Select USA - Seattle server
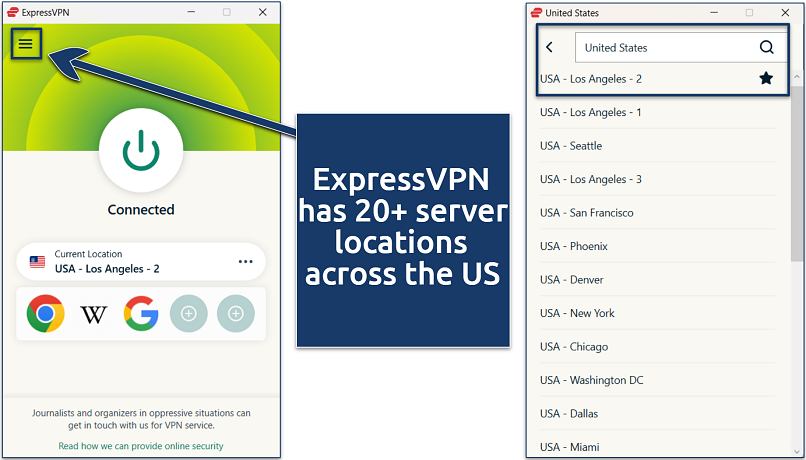The width and height of the screenshot is (806, 460). tap(571, 146)
